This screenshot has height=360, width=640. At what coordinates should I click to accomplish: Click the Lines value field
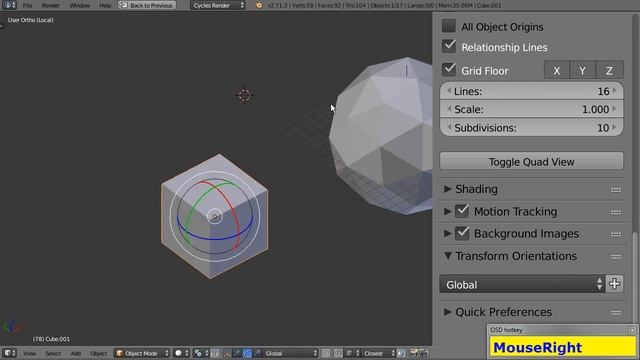click(531, 91)
